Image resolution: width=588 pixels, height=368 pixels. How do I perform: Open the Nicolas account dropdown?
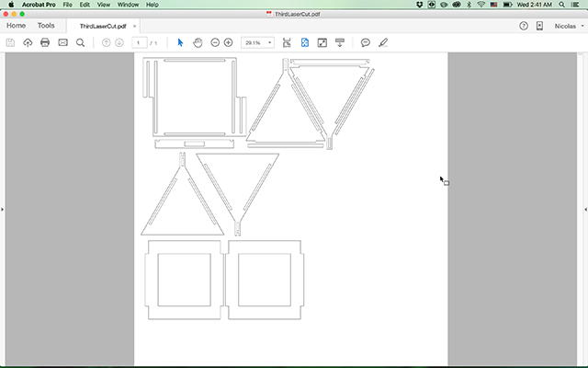click(569, 26)
